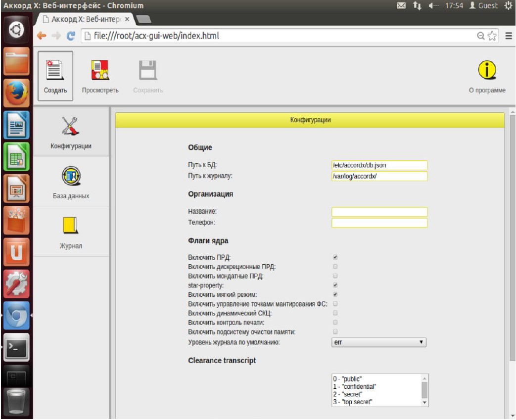
Task: Toggle the star-property checkbox
Action: tap(335, 285)
